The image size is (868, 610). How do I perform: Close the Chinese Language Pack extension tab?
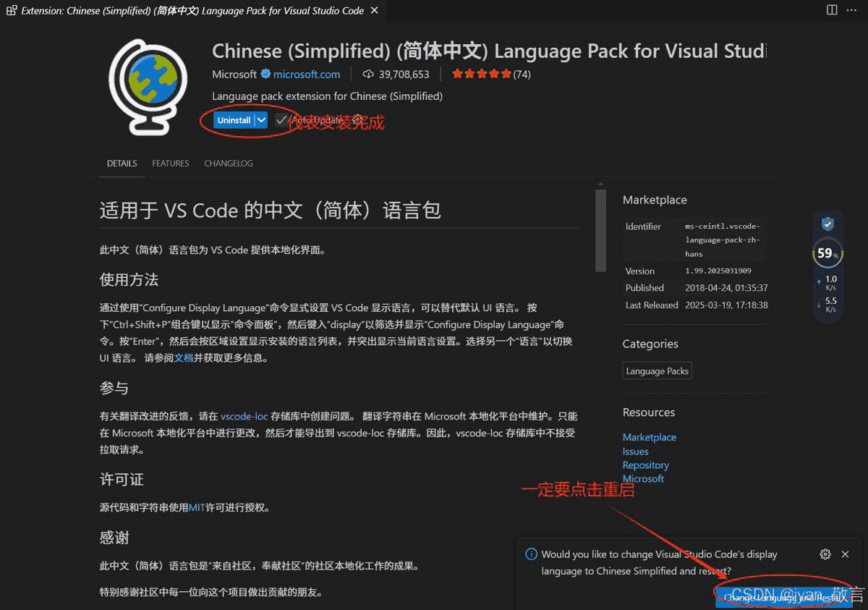click(x=373, y=11)
